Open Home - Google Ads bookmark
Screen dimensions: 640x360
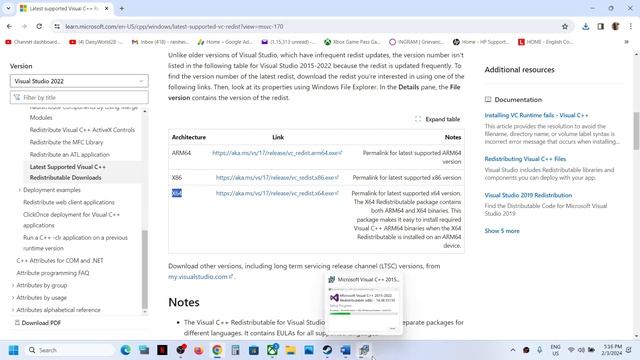tap(225, 42)
